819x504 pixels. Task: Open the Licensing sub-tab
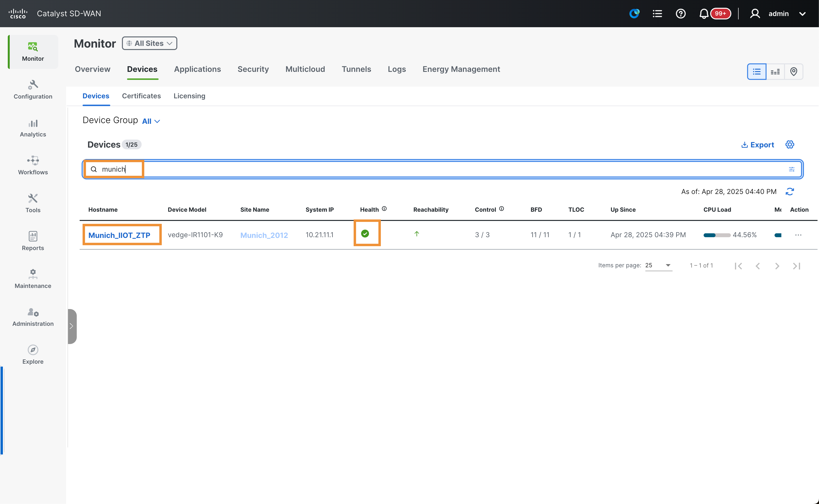(189, 96)
